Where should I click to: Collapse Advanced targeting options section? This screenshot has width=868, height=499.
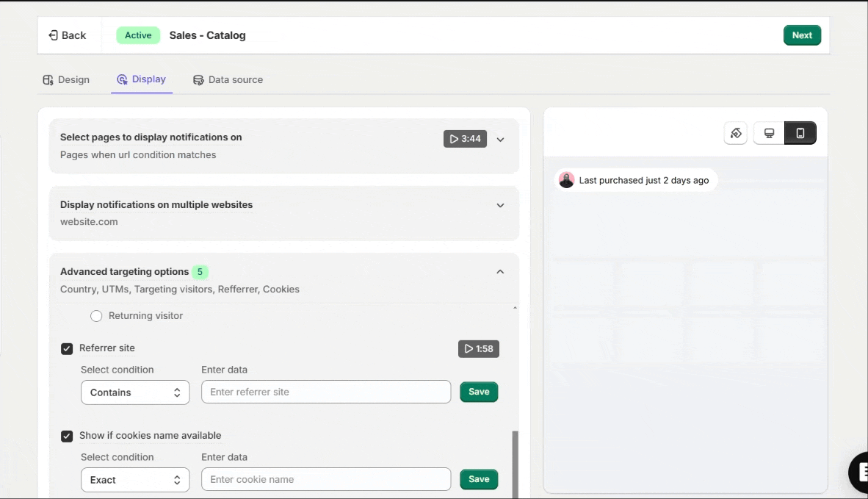pos(500,272)
